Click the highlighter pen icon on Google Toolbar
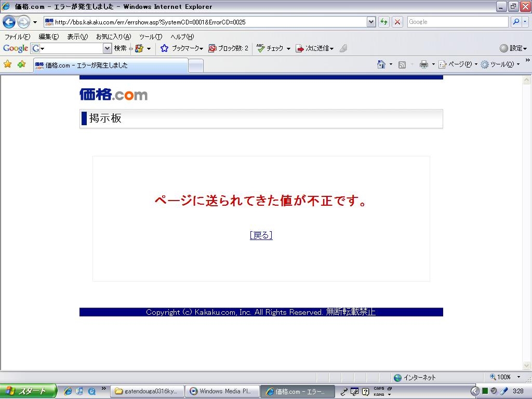This screenshot has width=532, height=399. click(343, 48)
